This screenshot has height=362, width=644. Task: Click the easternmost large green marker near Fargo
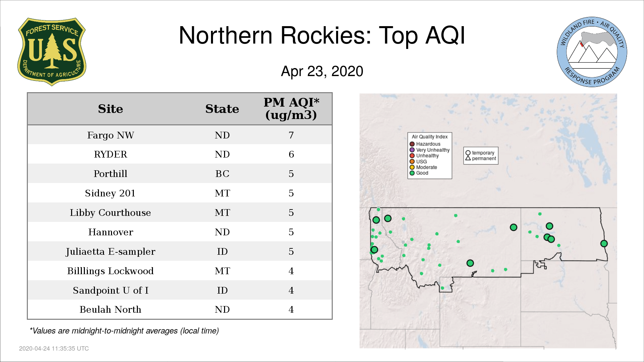coord(604,244)
